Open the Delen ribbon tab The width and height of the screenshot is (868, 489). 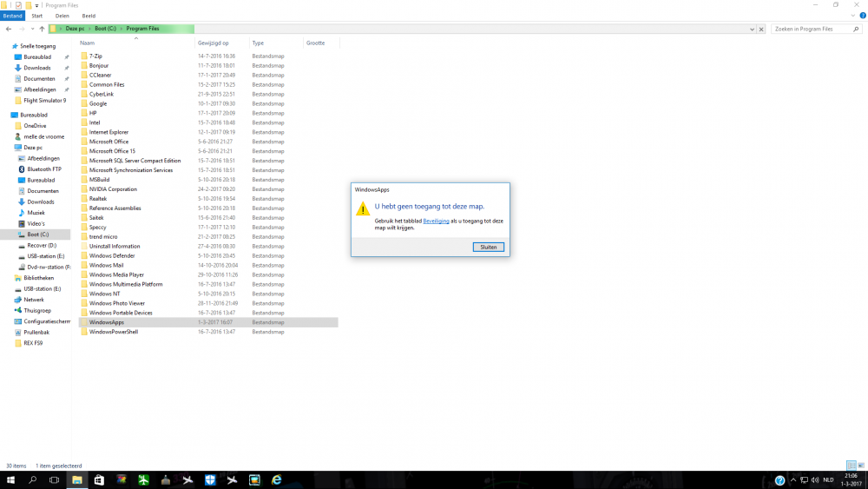click(x=62, y=16)
